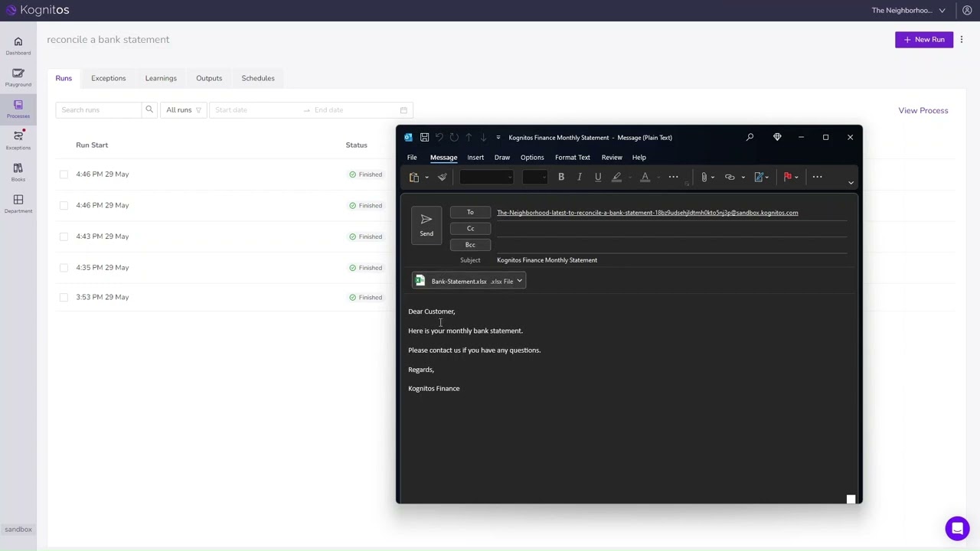980x551 pixels.
Task: Switch to Learnings tab
Action: (161, 78)
